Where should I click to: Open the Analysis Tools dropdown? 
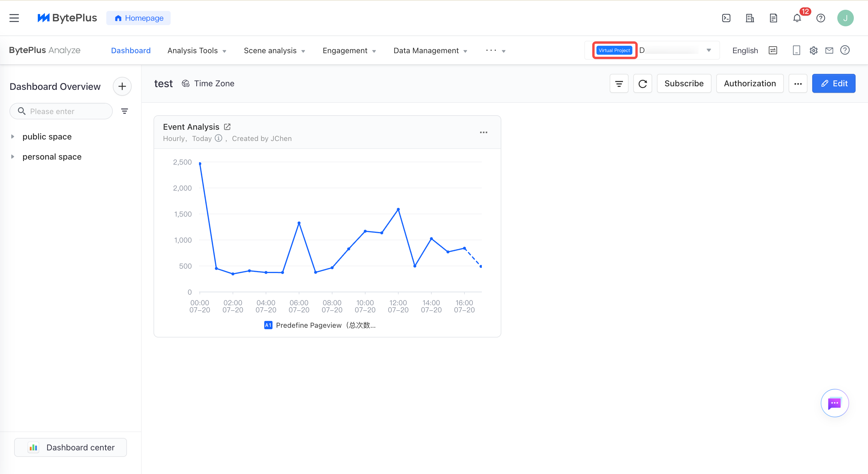tap(197, 51)
